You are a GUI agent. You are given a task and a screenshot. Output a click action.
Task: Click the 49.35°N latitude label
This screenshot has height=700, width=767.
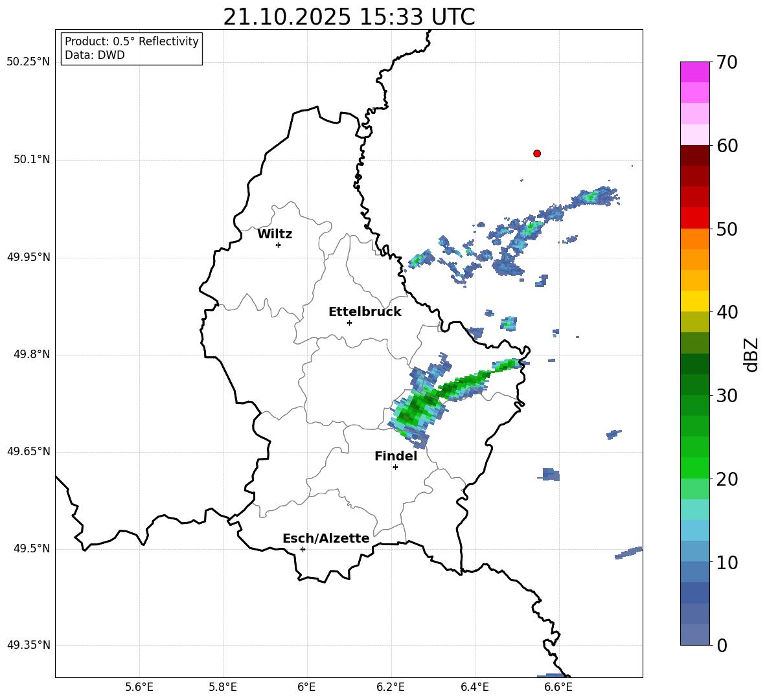point(29,645)
